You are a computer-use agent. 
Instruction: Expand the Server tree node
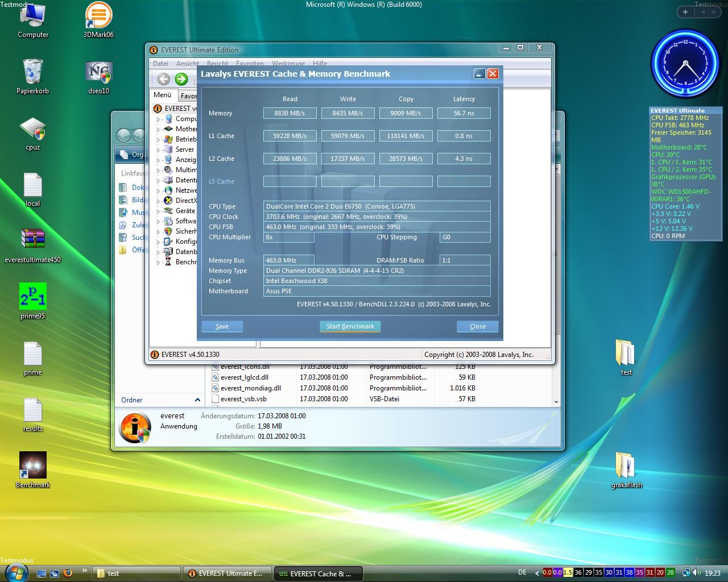[x=159, y=149]
